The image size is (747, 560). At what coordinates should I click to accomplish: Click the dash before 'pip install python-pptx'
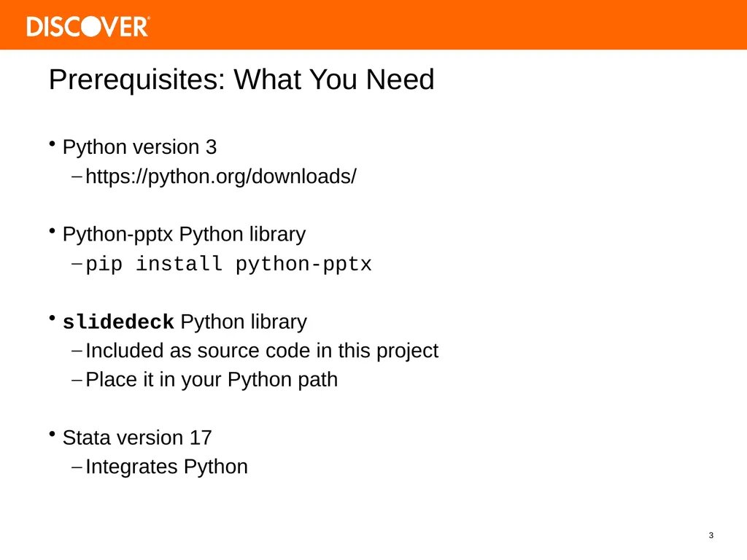click(x=77, y=263)
